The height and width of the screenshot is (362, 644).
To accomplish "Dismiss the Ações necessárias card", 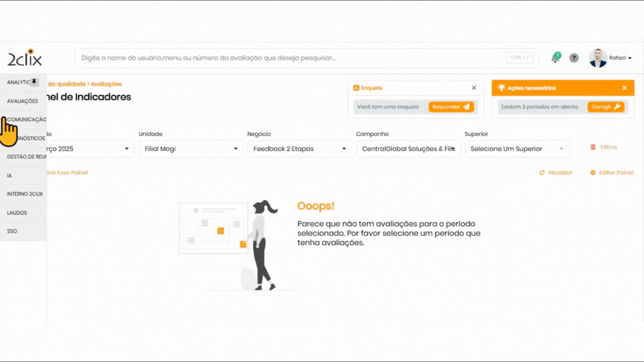I will coord(624,88).
